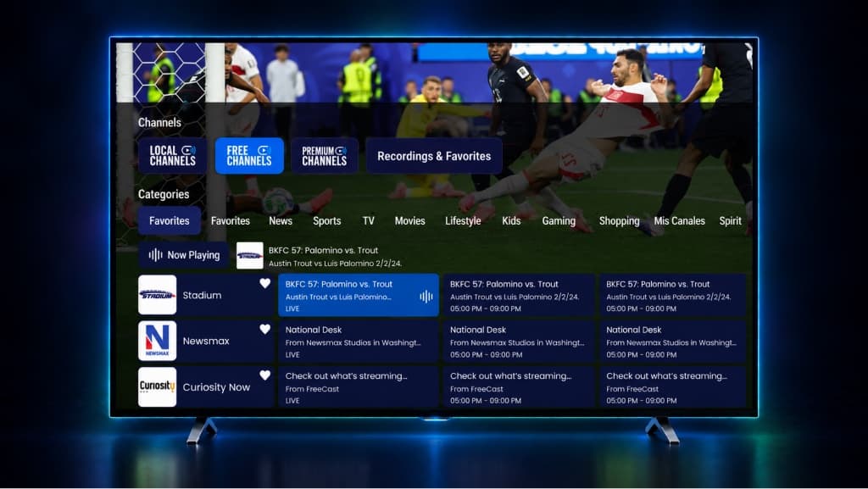
Task: Click the Stadium logo in Now Playing bar
Action: 250,256
